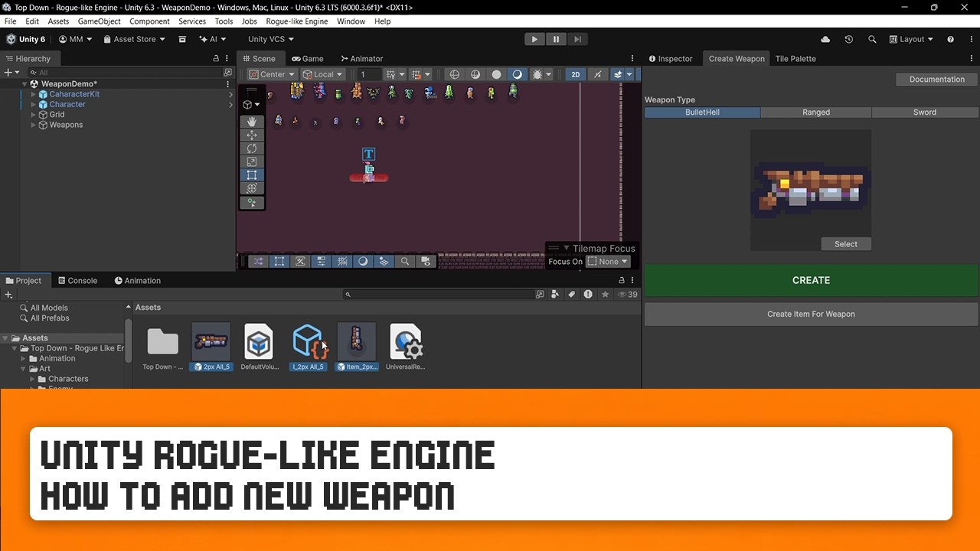Click the Hierarchy search field

127,73
